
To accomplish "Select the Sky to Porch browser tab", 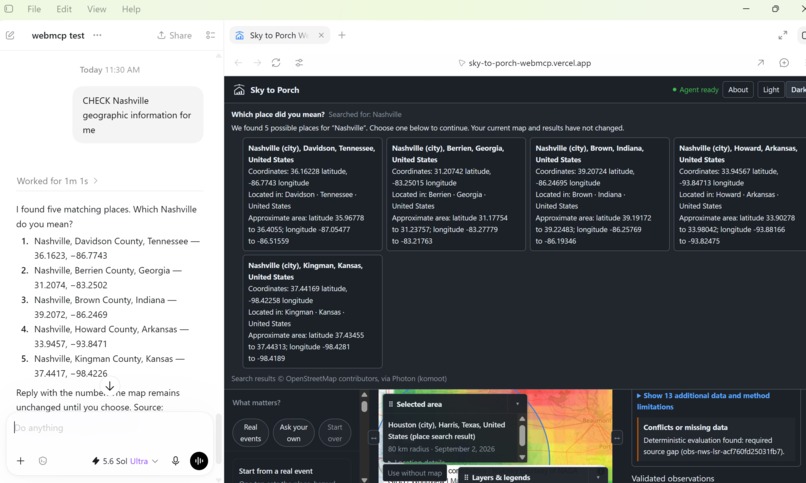I will (x=279, y=35).
